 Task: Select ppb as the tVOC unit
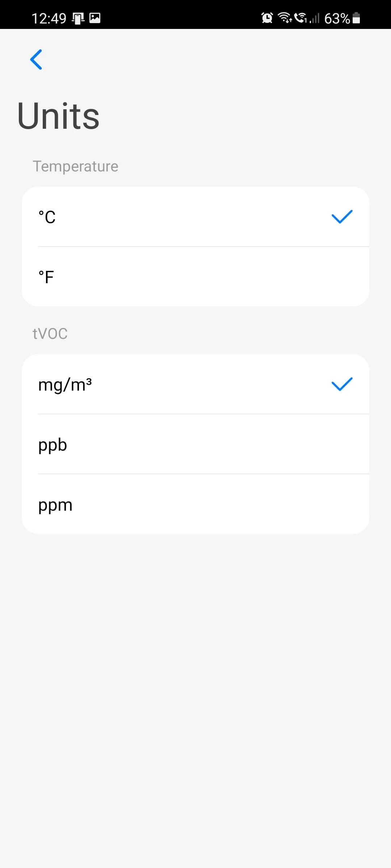point(195,444)
